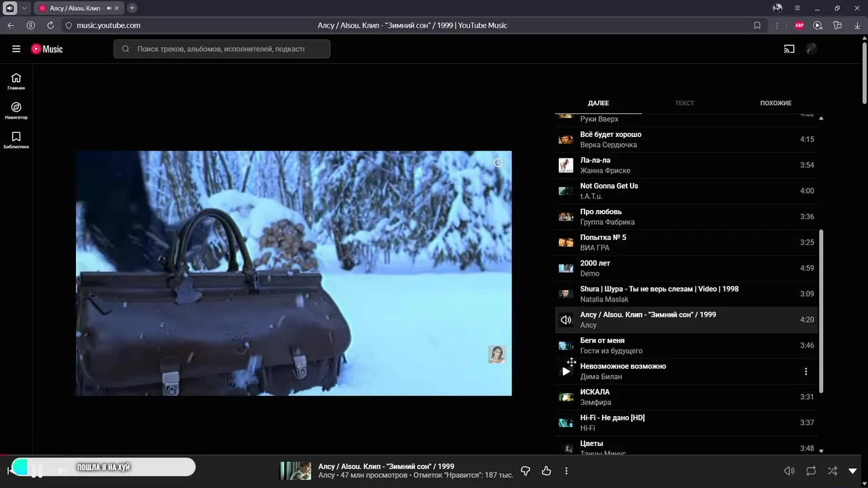Open the Библиотека library section
868x488 pixels.
[x=16, y=140]
